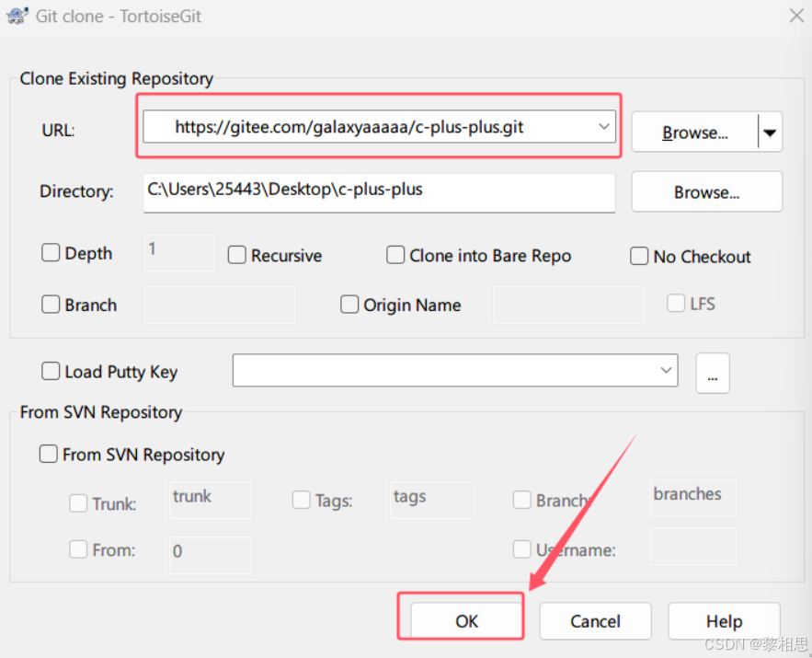This screenshot has height=658, width=812.
Task: Enable the Recursive checkbox
Action: coord(236,255)
